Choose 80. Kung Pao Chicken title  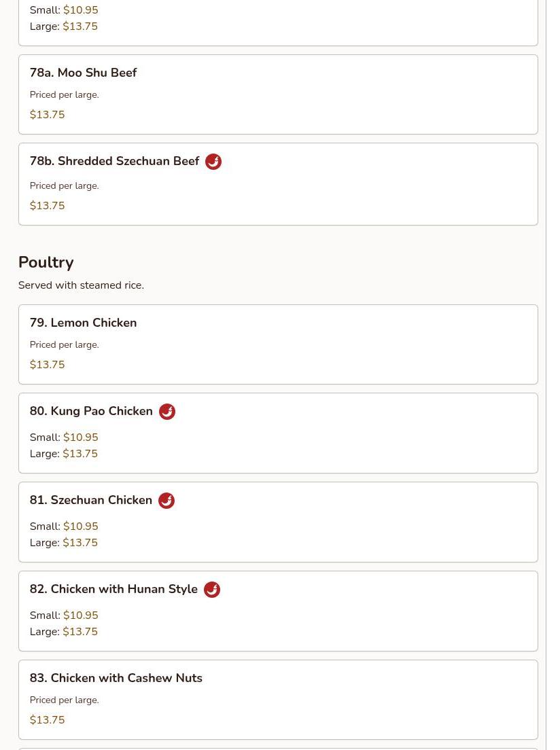point(91,412)
